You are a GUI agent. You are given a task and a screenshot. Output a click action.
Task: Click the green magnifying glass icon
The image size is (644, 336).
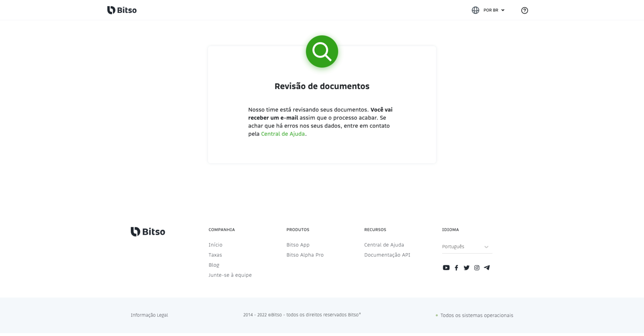[x=322, y=52]
